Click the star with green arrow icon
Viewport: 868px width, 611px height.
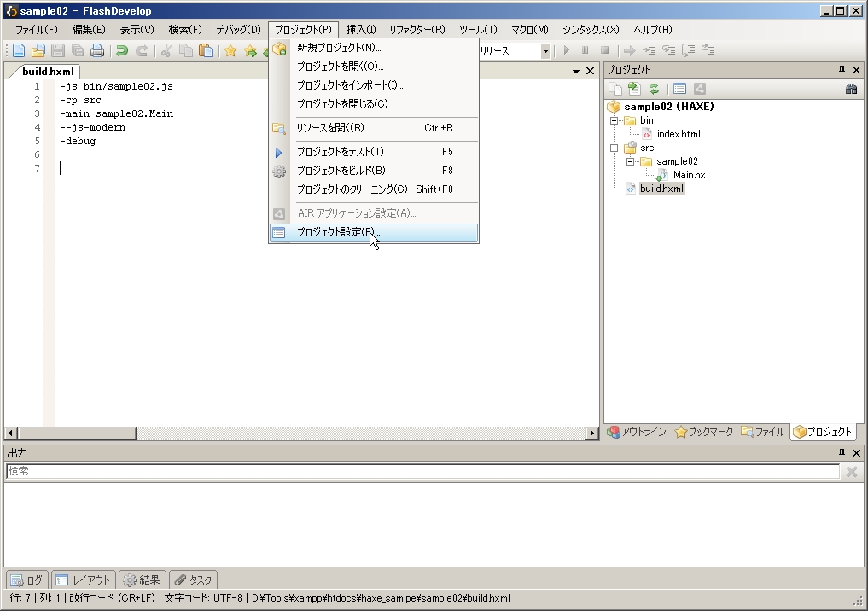pyautogui.click(x=250, y=51)
